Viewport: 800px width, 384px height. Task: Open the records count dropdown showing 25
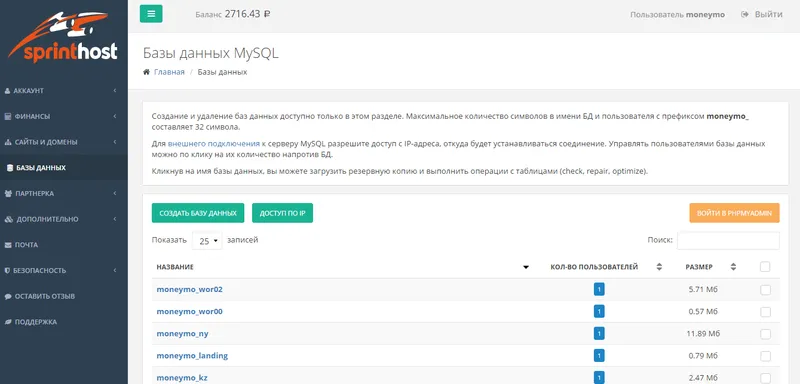[207, 241]
